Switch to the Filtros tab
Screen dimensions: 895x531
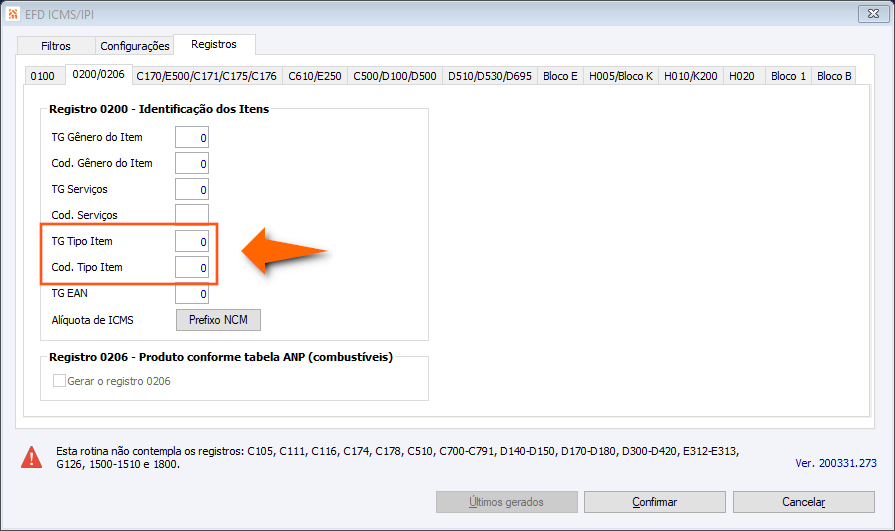pyautogui.click(x=55, y=46)
